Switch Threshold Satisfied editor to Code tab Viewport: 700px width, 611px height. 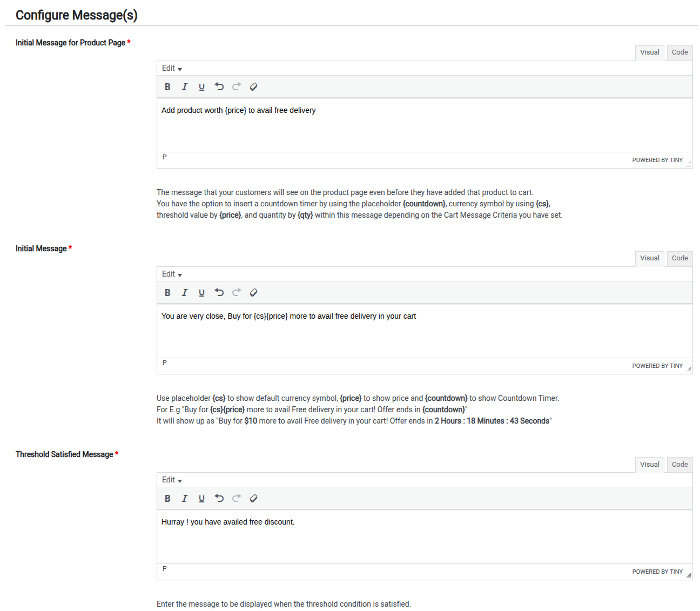click(679, 465)
